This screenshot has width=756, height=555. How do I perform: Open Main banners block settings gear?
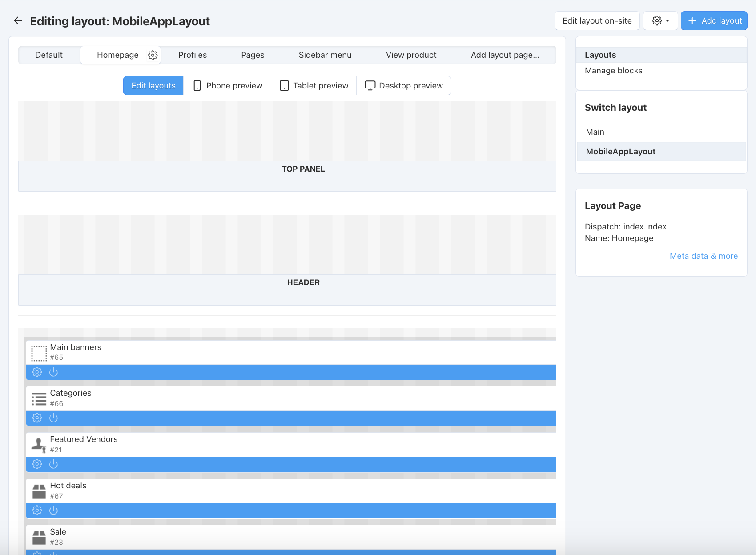tap(37, 372)
